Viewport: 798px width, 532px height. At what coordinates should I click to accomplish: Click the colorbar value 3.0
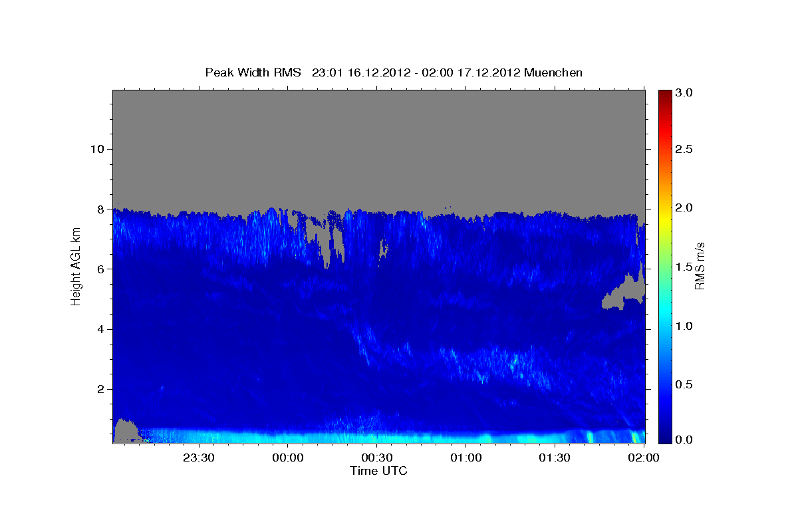click(684, 94)
